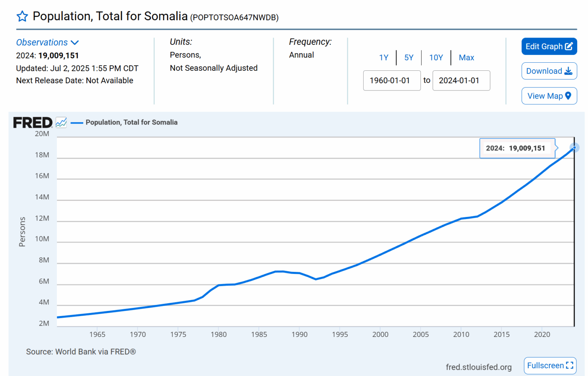This screenshot has width=588, height=376.
Task: Click the favorite star icon beside title
Action: click(22, 16)
